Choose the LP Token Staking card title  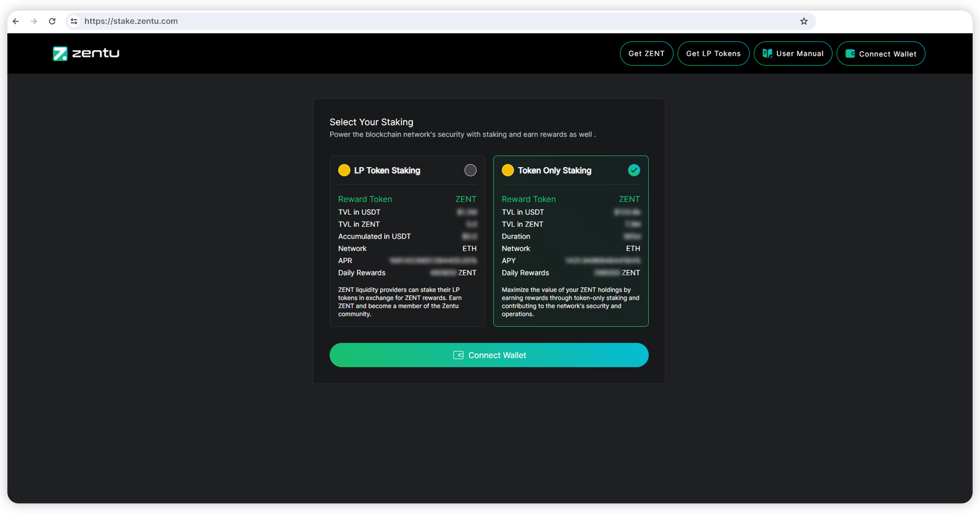point(387,170)
